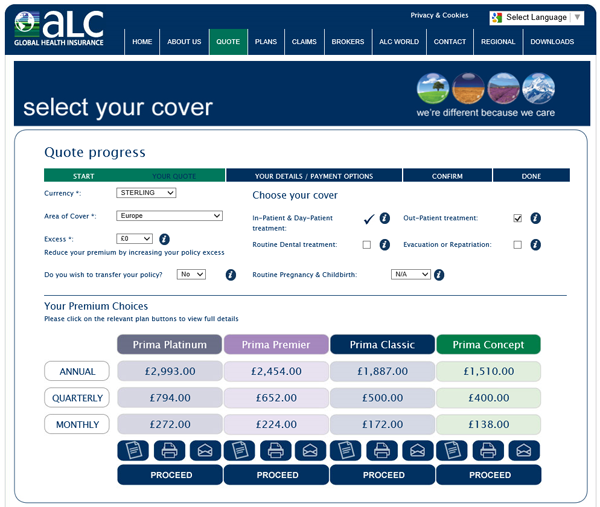The image size is (600, 507).
Task: View Prima Platinum plan details
Action: click(170, 344)
